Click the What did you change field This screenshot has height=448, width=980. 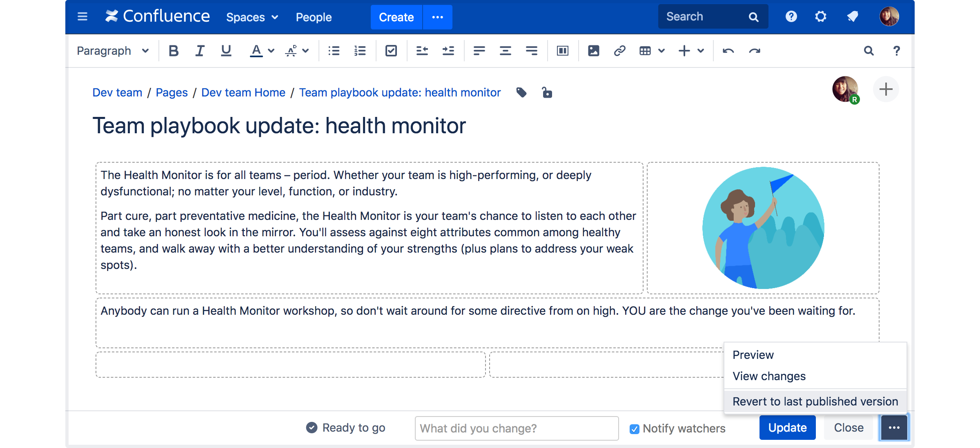tap(517, 428)
